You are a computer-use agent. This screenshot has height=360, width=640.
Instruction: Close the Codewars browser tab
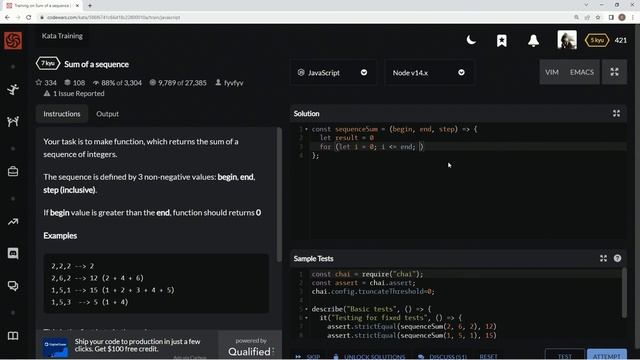pos(77,6)
